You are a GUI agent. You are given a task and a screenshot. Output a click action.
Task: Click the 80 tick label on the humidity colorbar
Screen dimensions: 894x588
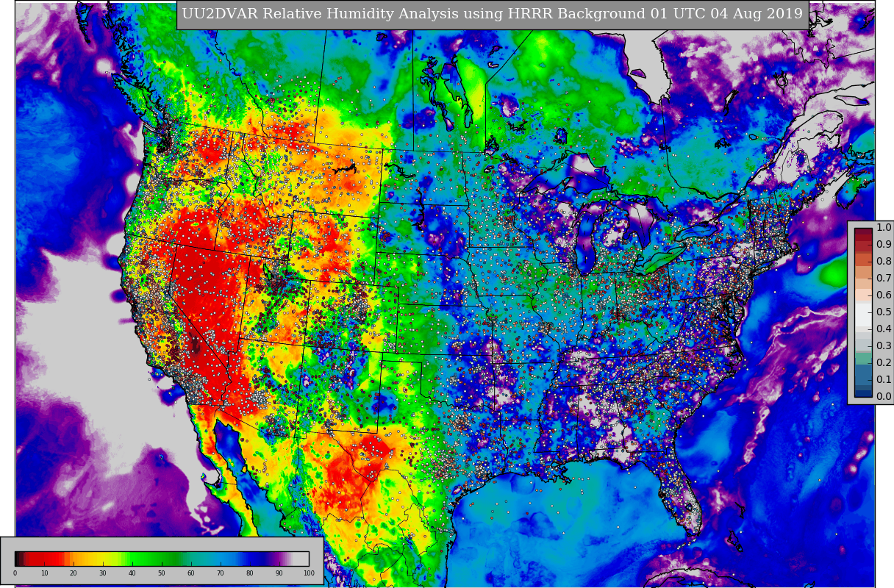[250, 573]
